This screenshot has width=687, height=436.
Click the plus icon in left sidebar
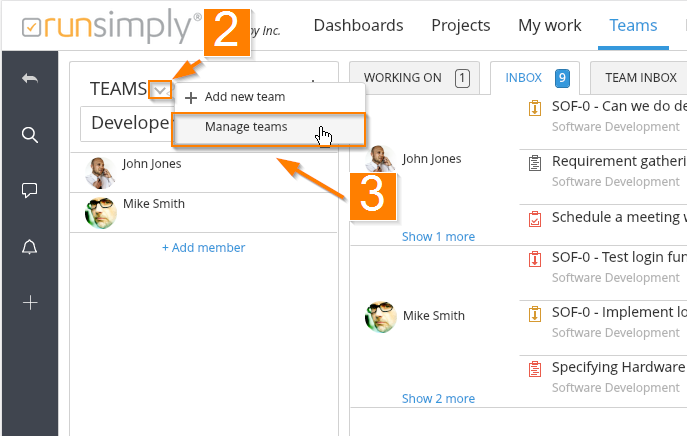pyautogui.click(x=29, y=302)
